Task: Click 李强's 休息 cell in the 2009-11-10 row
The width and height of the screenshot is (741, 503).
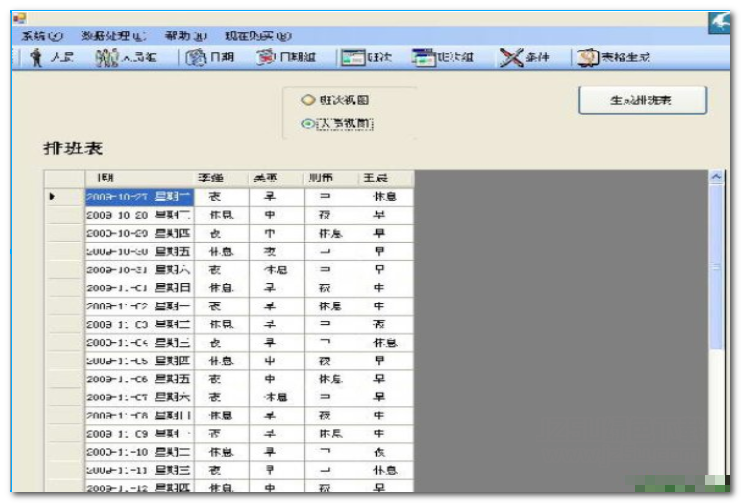Action: pyautogui.click(x=221, y=452)
